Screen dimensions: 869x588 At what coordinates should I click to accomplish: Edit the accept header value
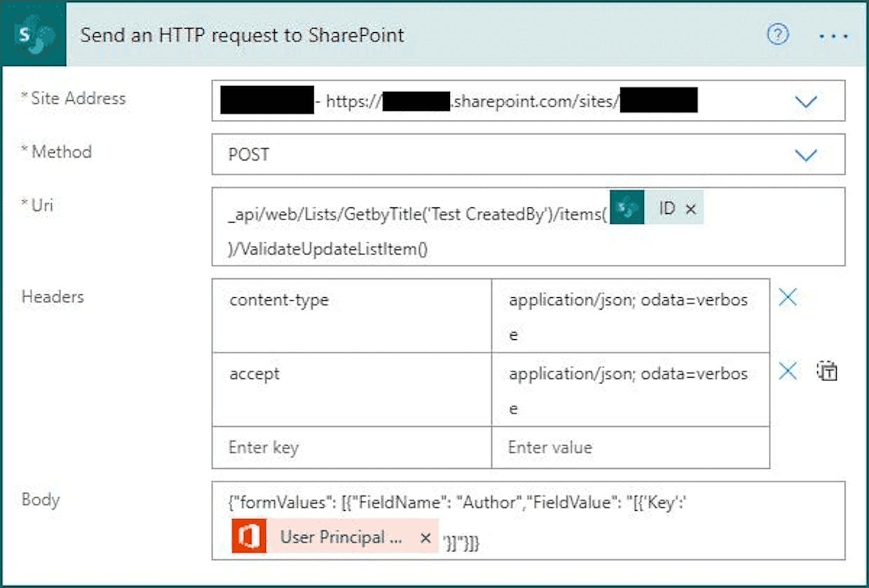coord(631,390)
